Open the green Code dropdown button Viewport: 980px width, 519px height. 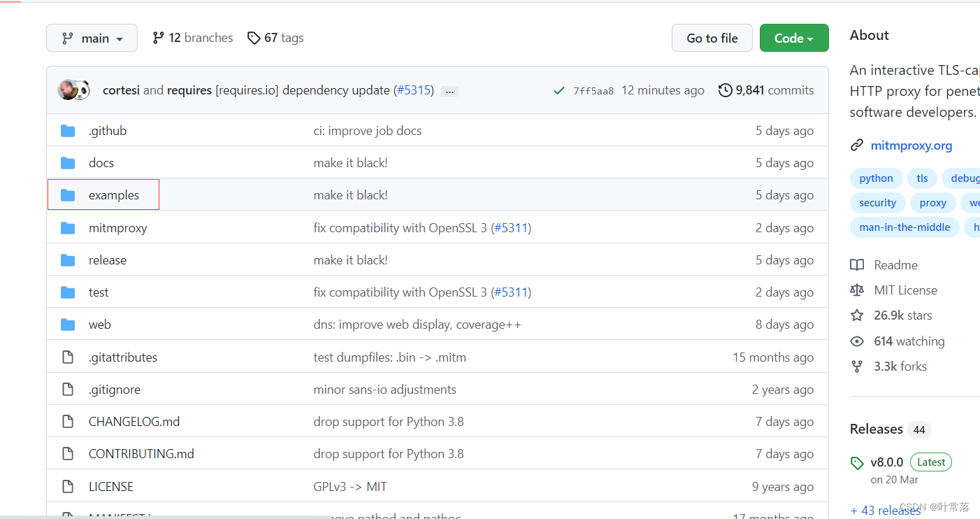(x=794, y=38)
